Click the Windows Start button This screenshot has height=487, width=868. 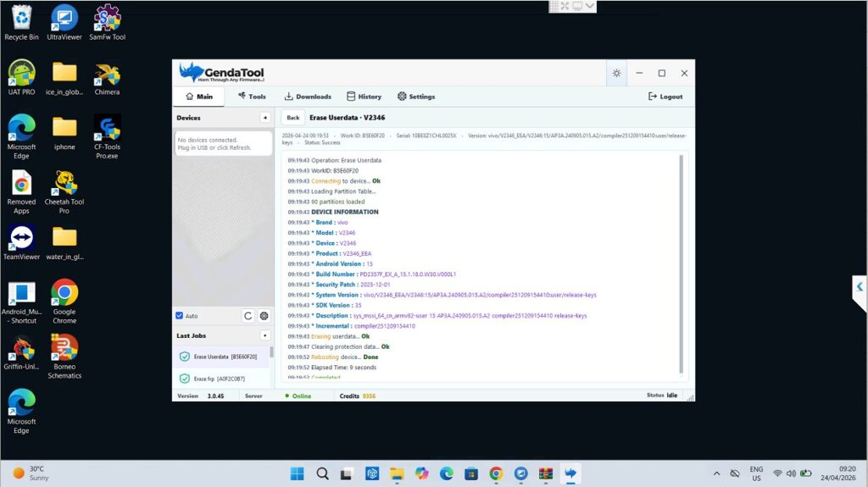(298, 473)
